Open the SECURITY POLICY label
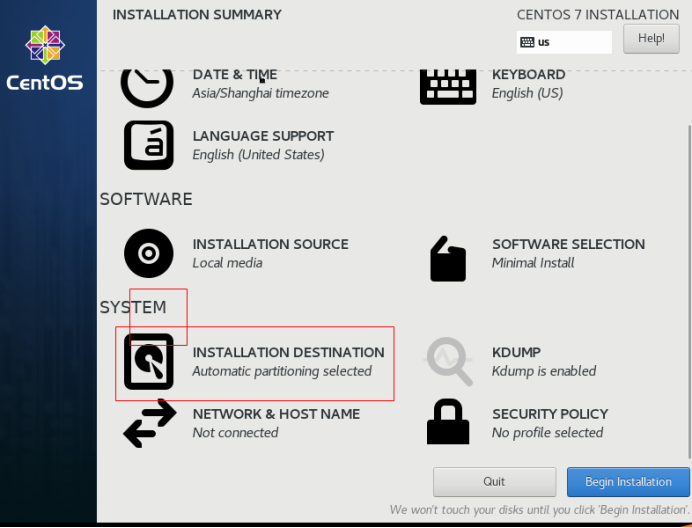The width and height of the screenshot is (692, 528). click(550, 414)
